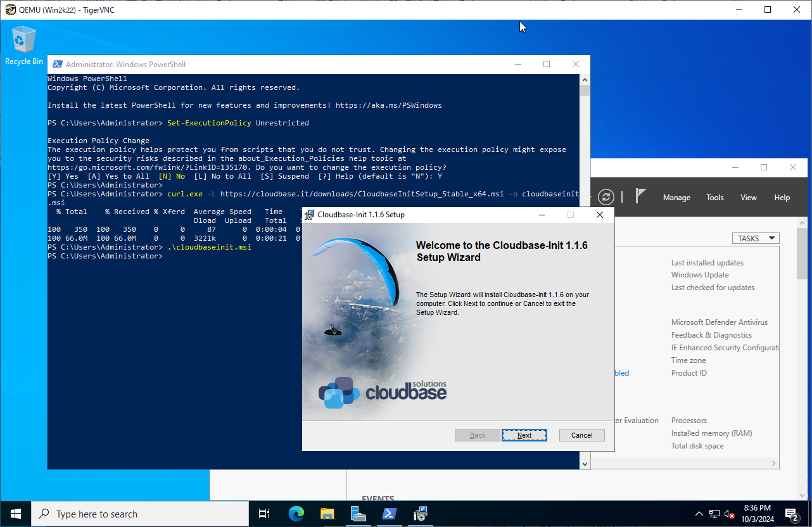Click Next in Cloudbase-Init setup wizard

[x=524, y=435]
